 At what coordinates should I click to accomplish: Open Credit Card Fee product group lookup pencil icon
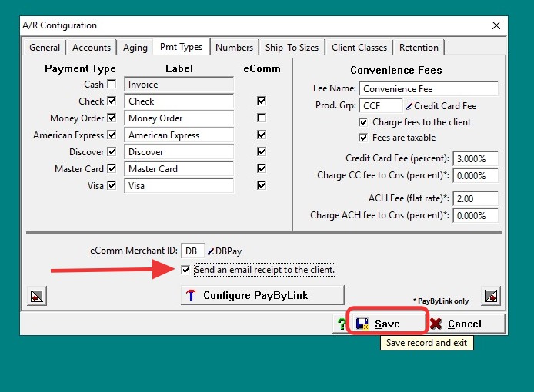point(409,107)
